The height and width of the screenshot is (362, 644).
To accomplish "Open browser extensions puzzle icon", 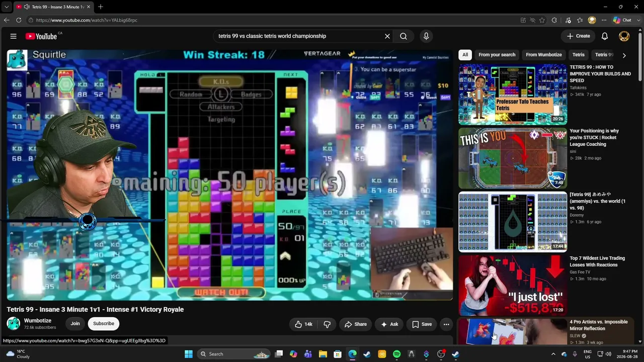I will tap(554, 20).
